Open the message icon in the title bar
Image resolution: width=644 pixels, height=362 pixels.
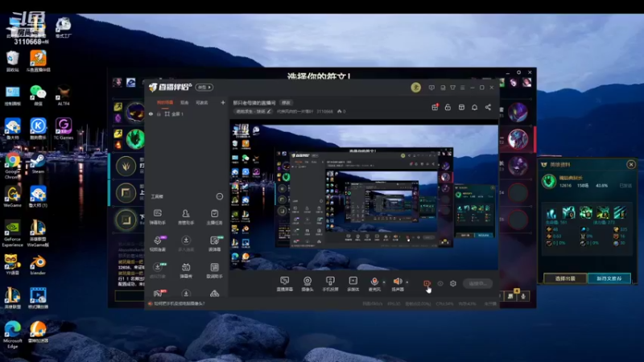[x=431, y=88]
